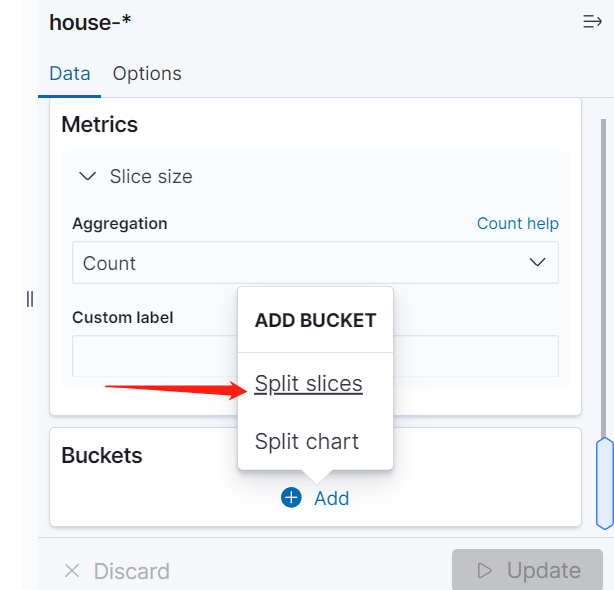Grab the panel resize handle icon

click(30, 299)
